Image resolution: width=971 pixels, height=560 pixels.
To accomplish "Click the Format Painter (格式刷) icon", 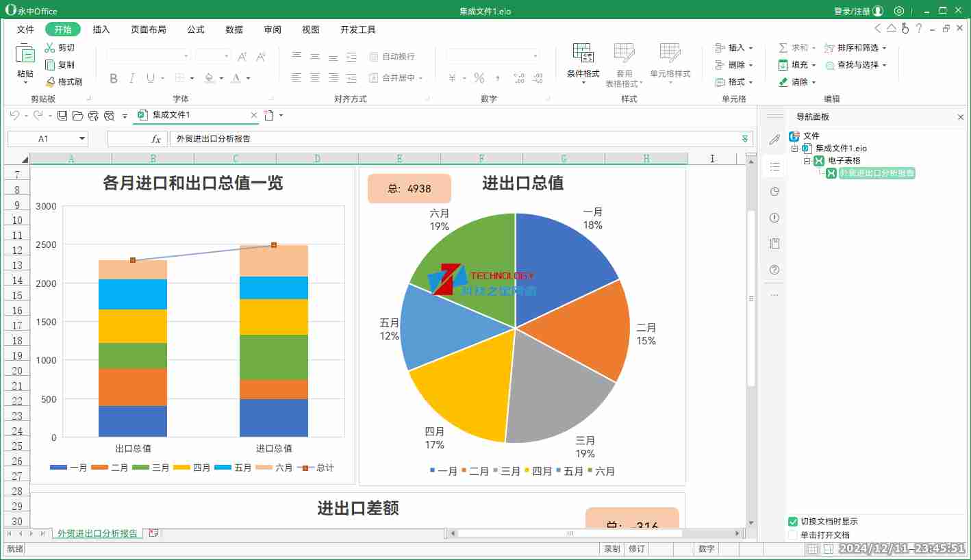I will 50,81.
